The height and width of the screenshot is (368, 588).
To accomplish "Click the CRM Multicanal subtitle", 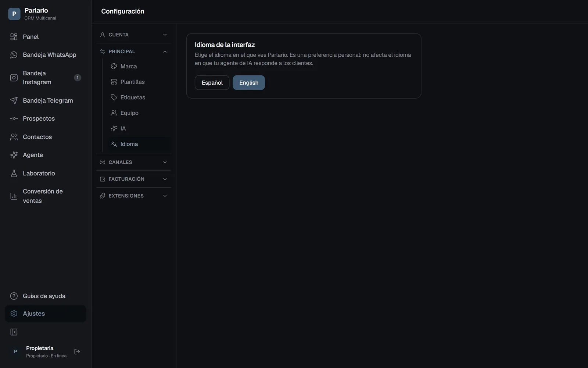I will (x=40, y=18).
